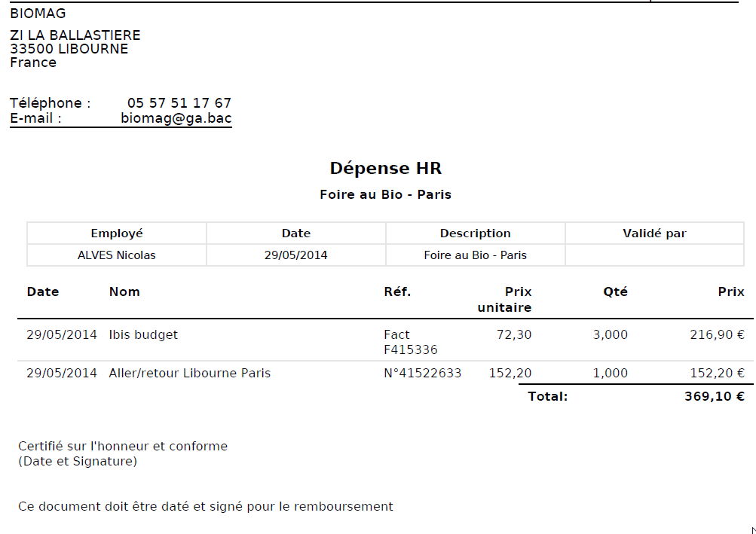756x534 pixels.
Task: Click the Qté column header
Action: (x=615, y=292)
